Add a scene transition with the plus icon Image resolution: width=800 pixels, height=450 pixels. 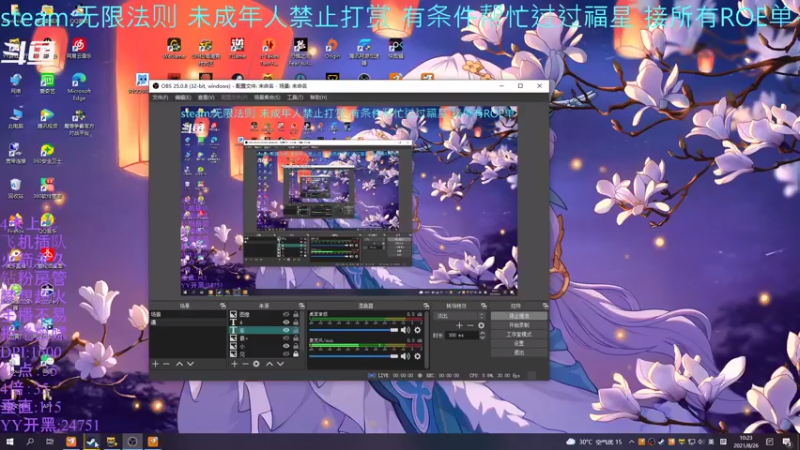459,325
